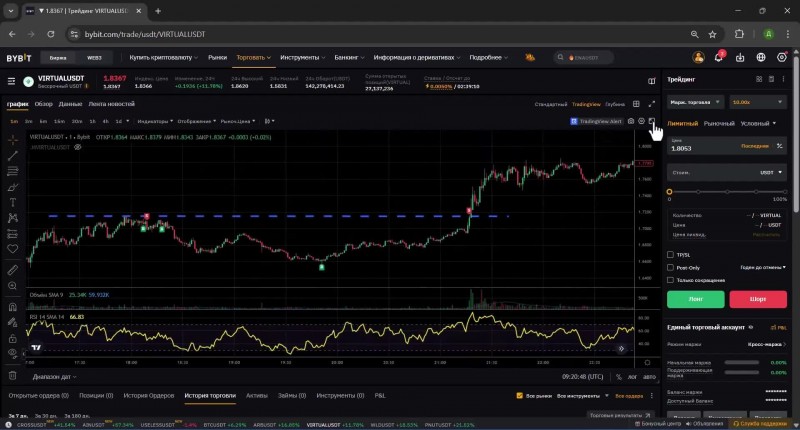Viewport: 800px width, 430px height.
Task: Click the red Short button
Action: point(758,299)
